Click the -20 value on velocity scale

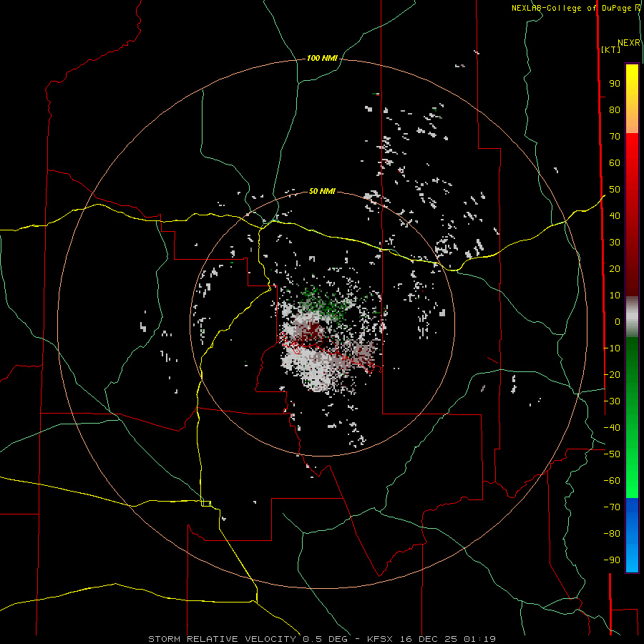point(612,374)
